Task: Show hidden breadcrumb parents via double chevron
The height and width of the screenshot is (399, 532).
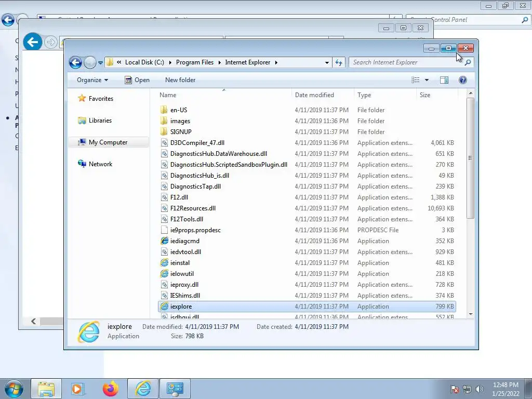Action: pos(119,62)
